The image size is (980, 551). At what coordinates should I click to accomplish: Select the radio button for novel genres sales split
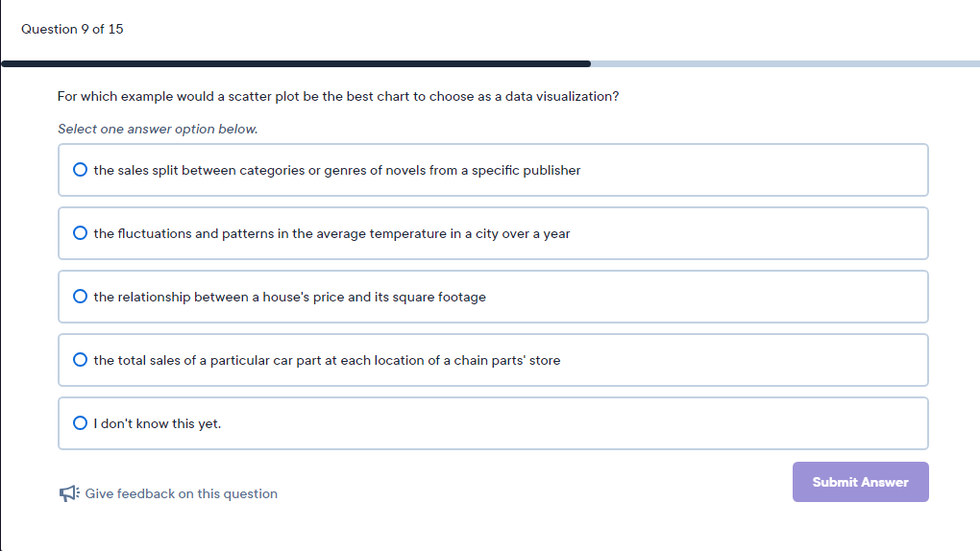pyautogui.click(x=81, y=170)
